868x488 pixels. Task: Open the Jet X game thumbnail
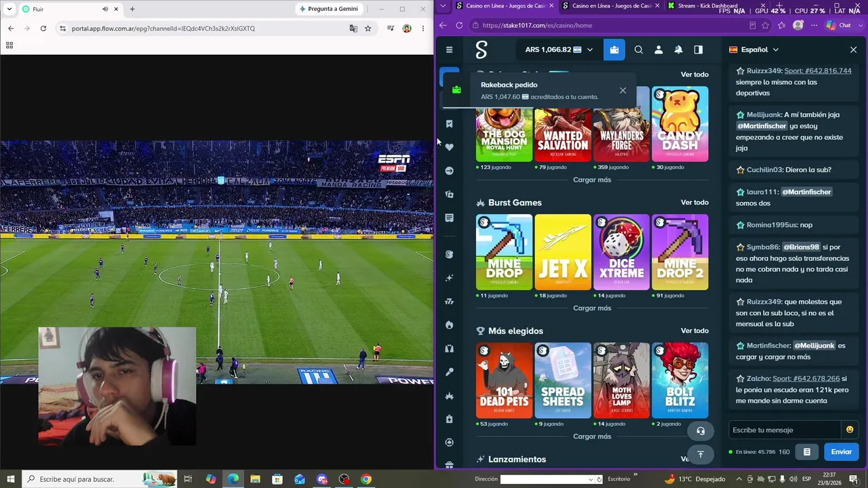[x=563, y=252]
